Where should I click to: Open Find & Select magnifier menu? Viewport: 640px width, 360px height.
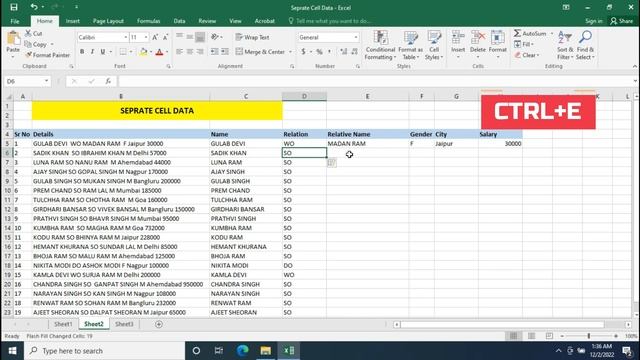click(585, 45)
